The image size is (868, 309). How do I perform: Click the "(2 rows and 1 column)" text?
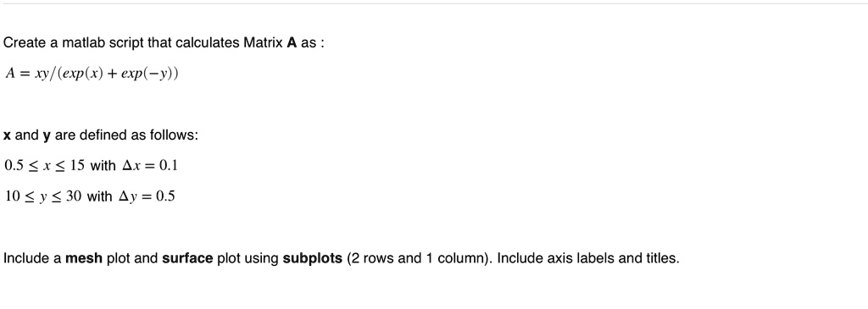[x=420, y=259]
